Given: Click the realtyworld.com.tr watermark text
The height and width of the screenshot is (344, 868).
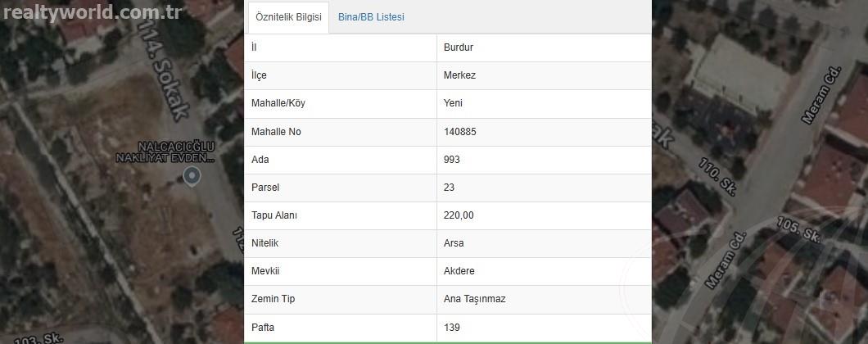Looking at the screenshot, I should pyautogui.click(x=93, y=11).
